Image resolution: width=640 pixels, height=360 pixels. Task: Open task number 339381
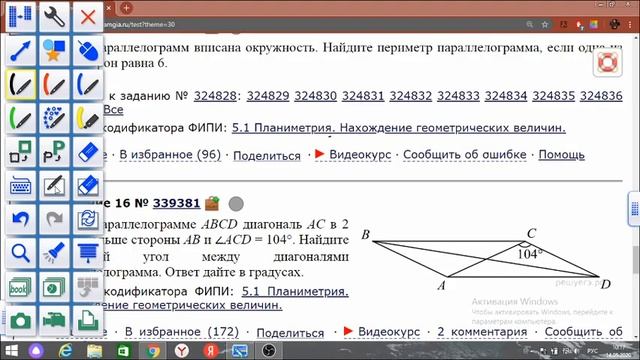coord(176,203)
